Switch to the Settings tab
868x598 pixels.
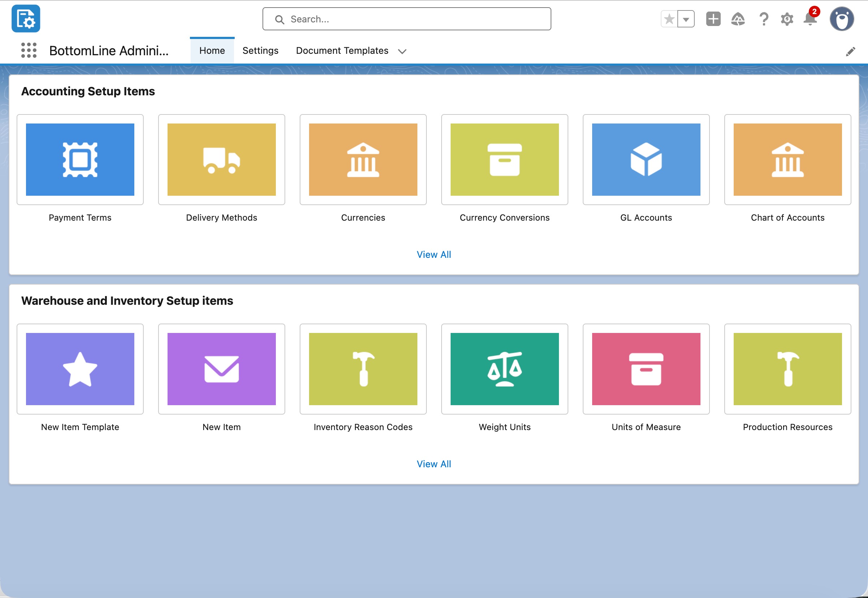coord(260,50)
